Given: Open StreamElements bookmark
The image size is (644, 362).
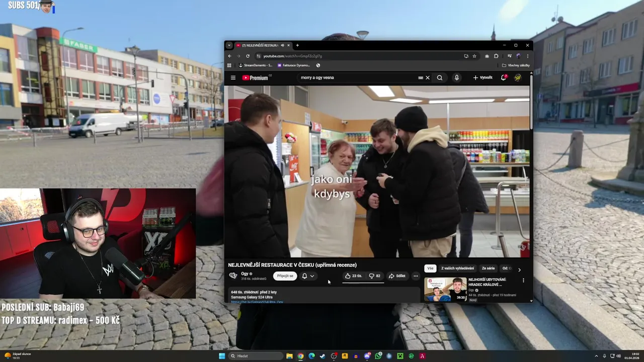Looking at the screenshot, I should (255, 65).
